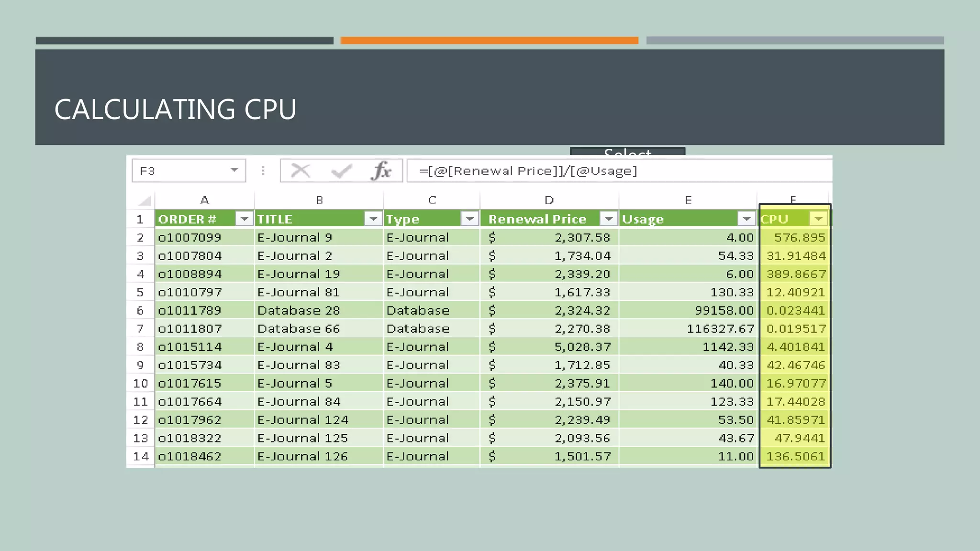The height and width of the screenshot is (551, 980).
Task: Click CPU value 47.9441
Action: [795, 438]
